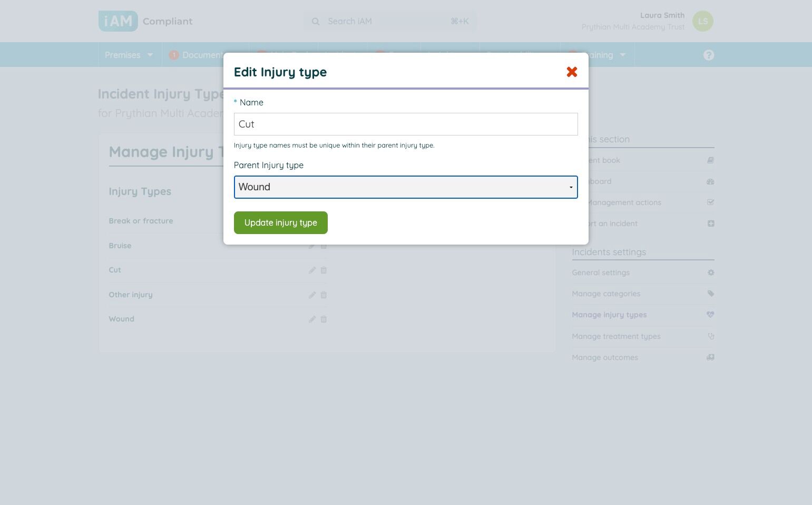812x505 pixels.
Task: Click the iAM Compliant logo
Action: click(145, 21)
